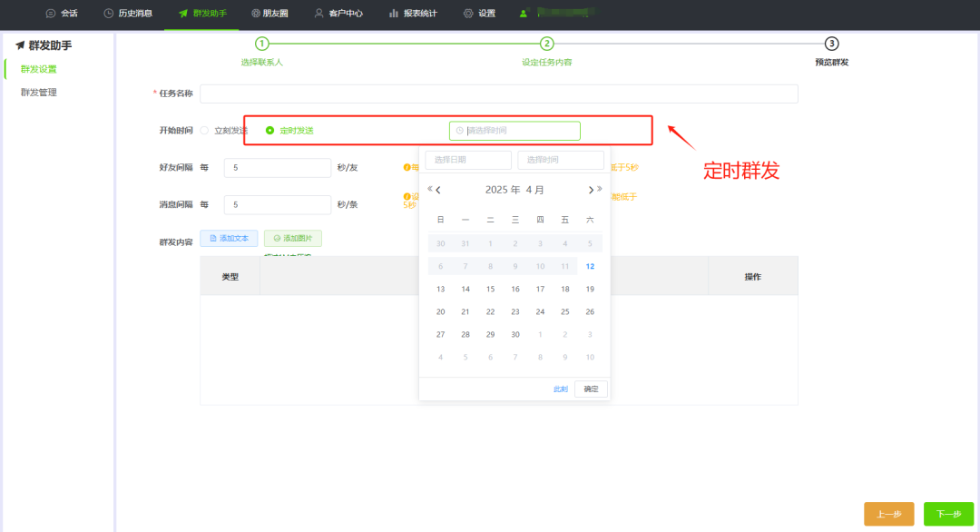Screen dimensions: 980x532
Task: Click the 上一步 button
Action: tap(888, 514)
